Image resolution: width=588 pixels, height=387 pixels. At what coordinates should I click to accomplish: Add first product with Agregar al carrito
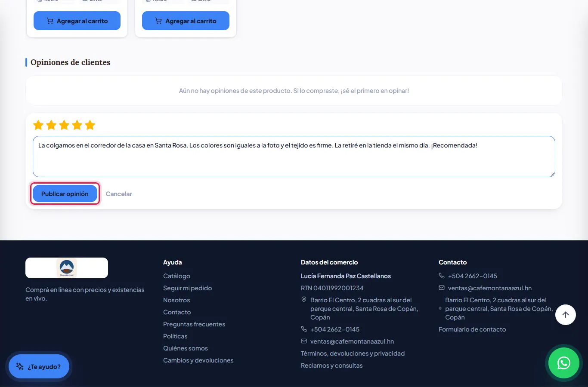(x=77, y=21)
